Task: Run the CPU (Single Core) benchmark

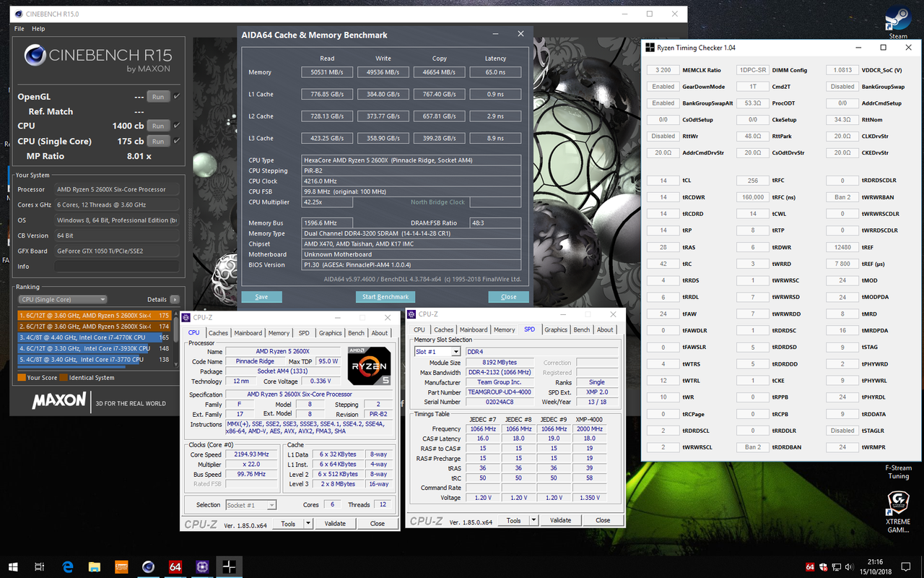Action: click(x=158, y=141)
